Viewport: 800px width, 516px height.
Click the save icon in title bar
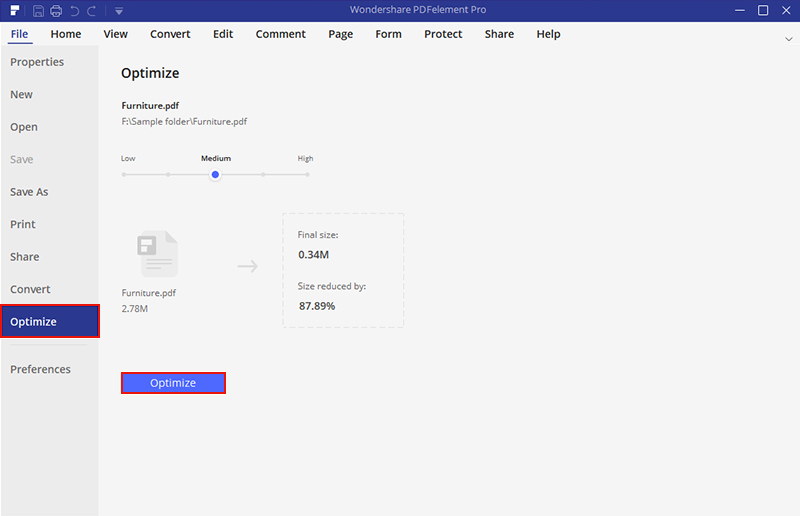(38, 11)
